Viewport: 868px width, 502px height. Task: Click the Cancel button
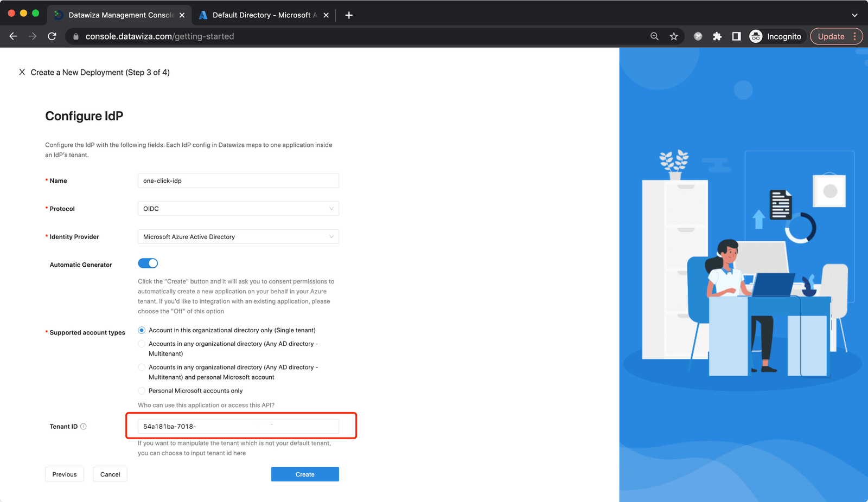coord(110,474)
